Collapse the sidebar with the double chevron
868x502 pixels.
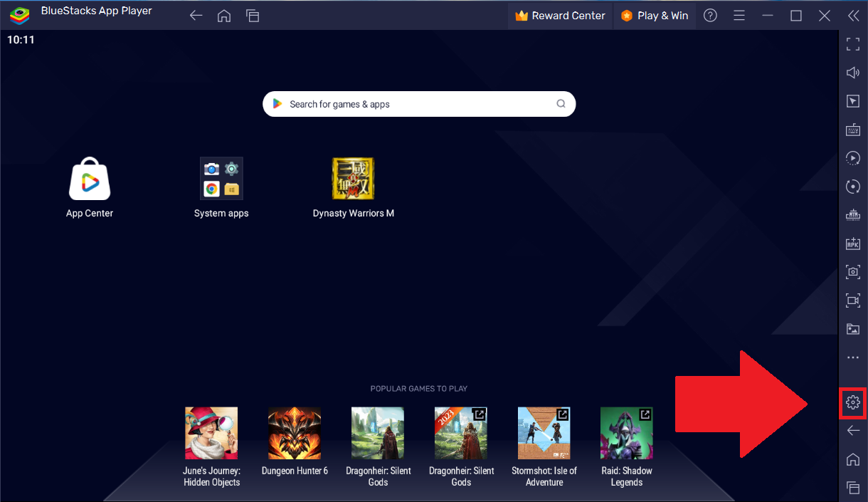click(852, 16)
